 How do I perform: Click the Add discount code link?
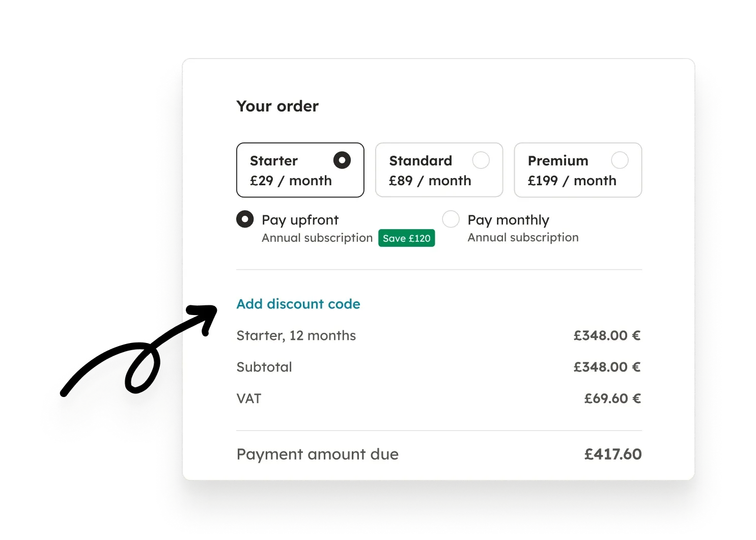tap(298, 304)
